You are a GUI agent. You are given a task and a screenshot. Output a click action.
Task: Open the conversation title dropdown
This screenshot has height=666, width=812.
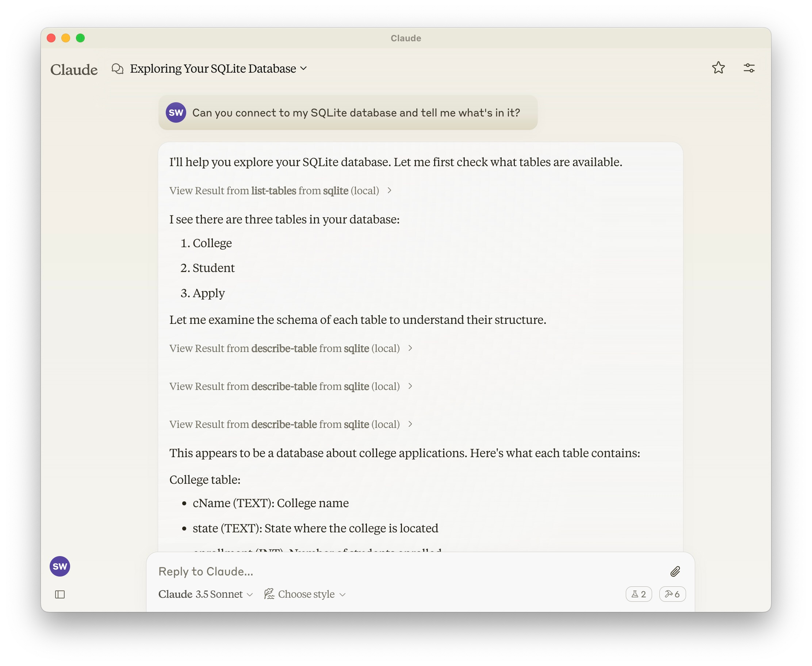pos(219,69)
